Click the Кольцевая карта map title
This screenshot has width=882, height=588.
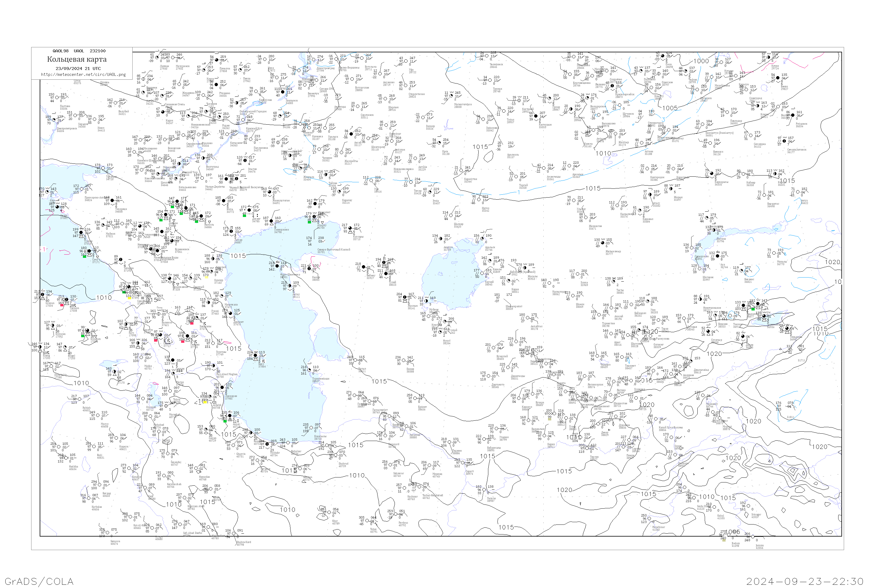pyautogui.click(x=77, y=59)
